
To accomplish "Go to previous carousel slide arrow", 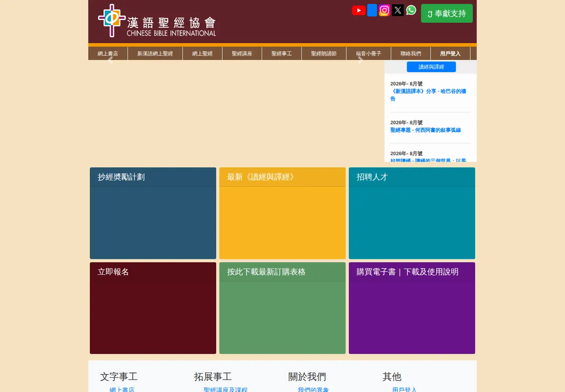I will click(x=110, y=60).
